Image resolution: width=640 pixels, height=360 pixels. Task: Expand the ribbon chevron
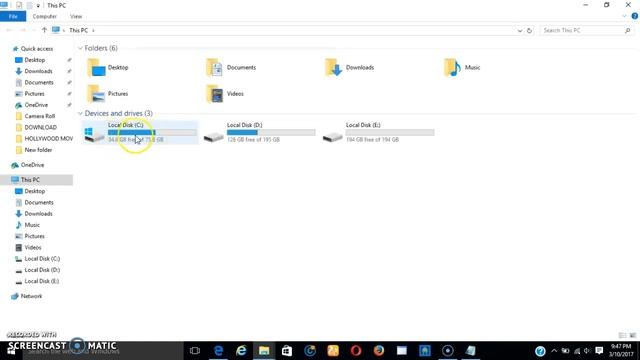pyautogui.click(x=624, y=16)
